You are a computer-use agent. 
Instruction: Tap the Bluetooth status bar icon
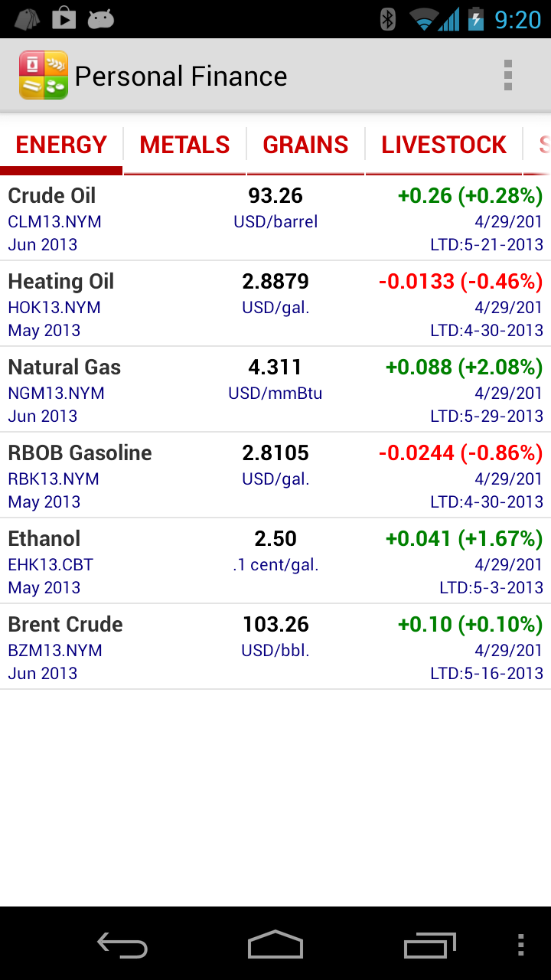coord(388,19)
